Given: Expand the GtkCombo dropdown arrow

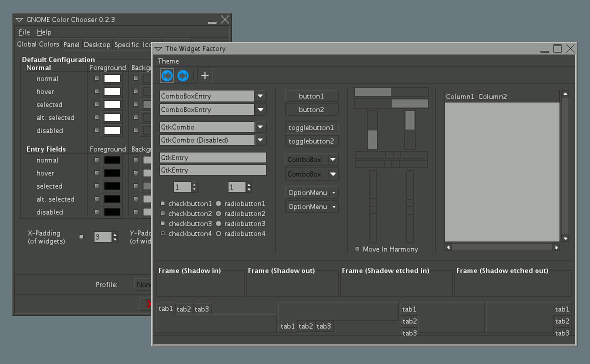Looking at the screenshot, I should (x=260, y=127).
